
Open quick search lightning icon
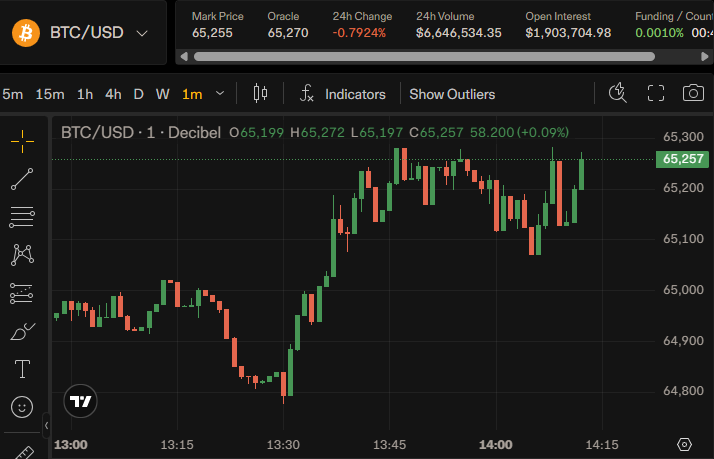617,93
